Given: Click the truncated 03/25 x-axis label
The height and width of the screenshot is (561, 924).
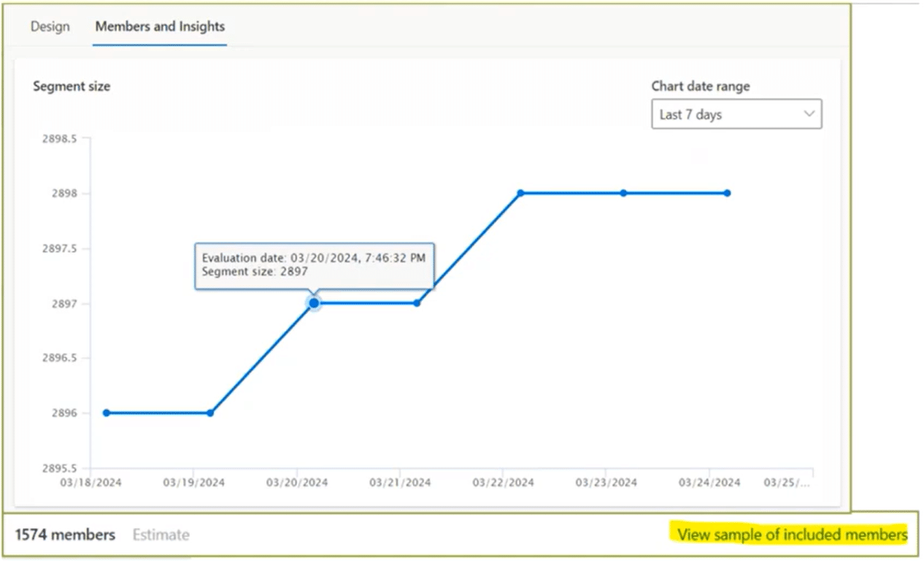Looking at the screenshot, I should click(787, 482).
